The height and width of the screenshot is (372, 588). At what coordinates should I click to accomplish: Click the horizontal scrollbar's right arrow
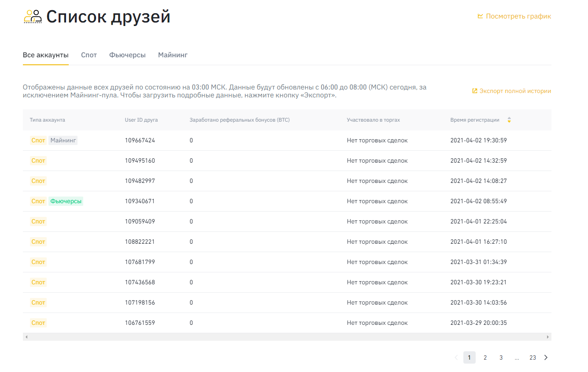click(x=547, y=337)
